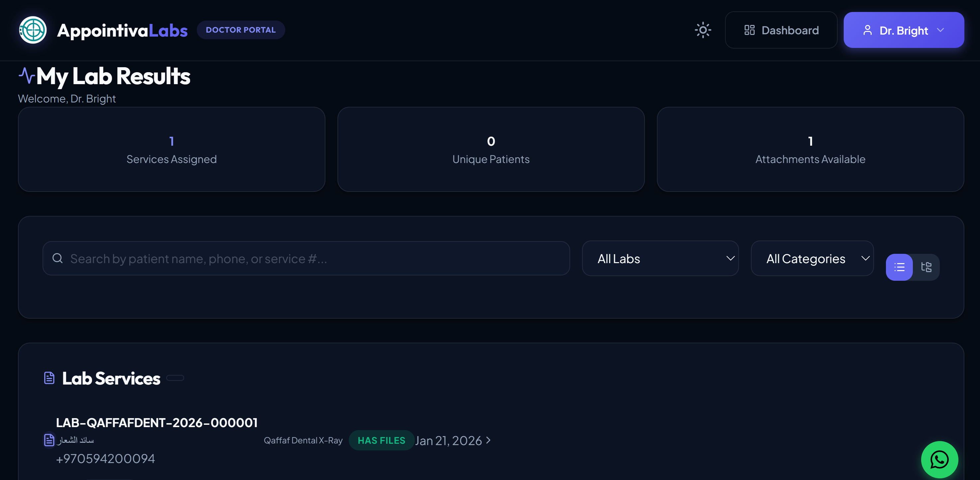
Task: Open service LAB-QAFFAFDENT-2026-000001
Action: coord(156,422)
